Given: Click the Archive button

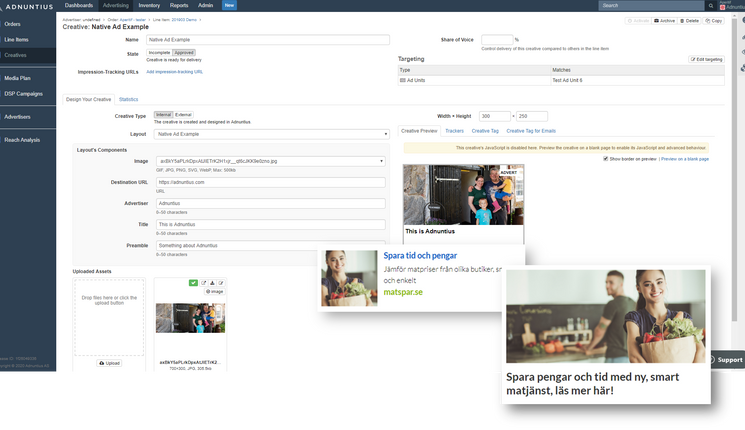Looking at the screenshot, I should tap(664, 21).
